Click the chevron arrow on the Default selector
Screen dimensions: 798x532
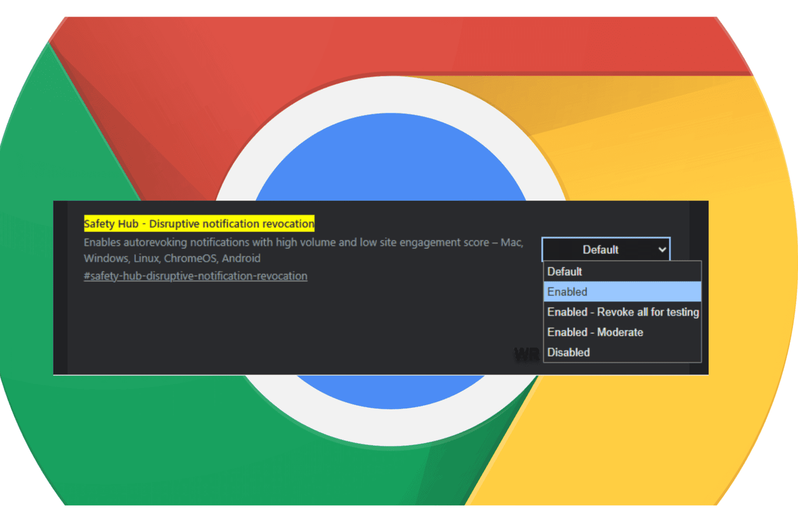(662, 250)
